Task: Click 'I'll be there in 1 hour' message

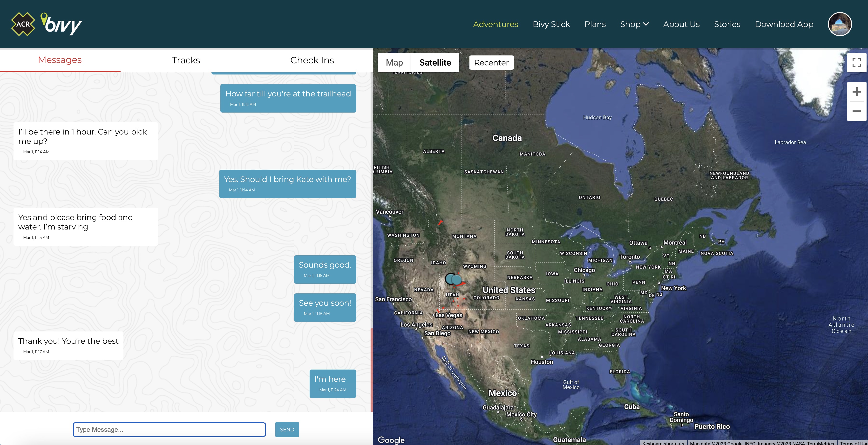Action: click(86, 141)
